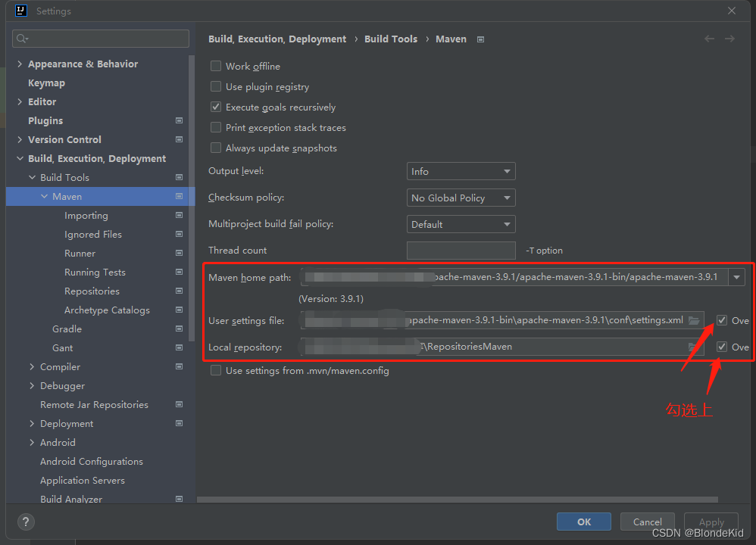Uncheck Execute goals recursively
This screenshot has width=756, height=545.
216,107
